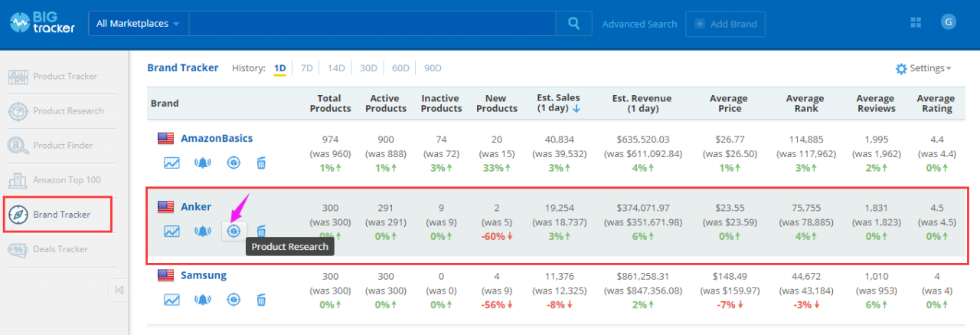Viewport: 980px width, 335px height.
Task: Select the 14D history tab
Action: tap(336, 68)
